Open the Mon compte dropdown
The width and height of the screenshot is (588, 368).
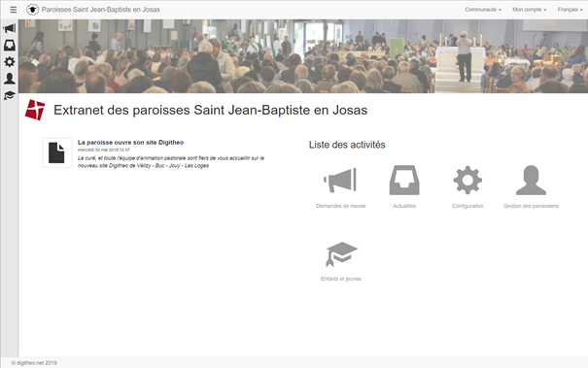tap(529, 10)
